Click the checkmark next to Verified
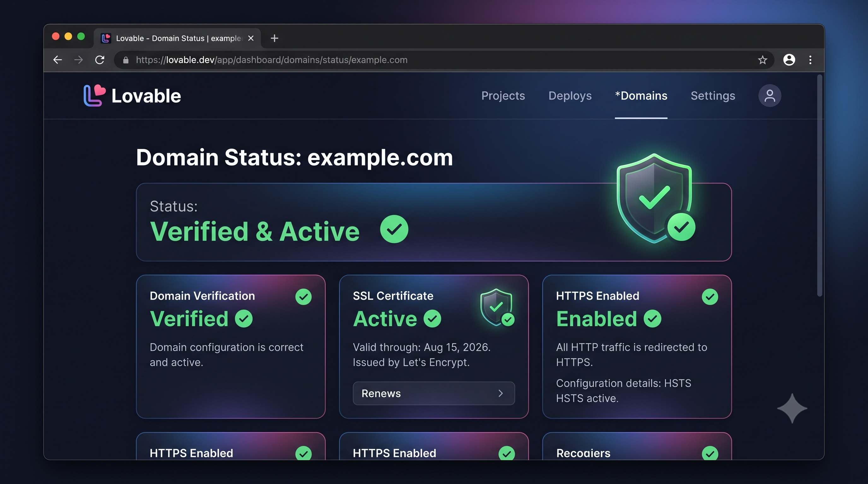Image resolution: width=868 pixels, height=484 pixels. (243, 319)
